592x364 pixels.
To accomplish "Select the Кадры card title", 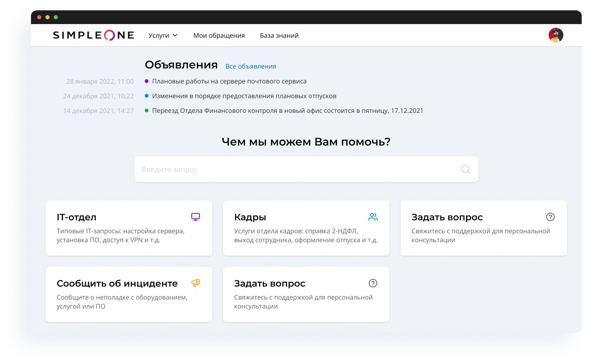I will pos(250,217).
